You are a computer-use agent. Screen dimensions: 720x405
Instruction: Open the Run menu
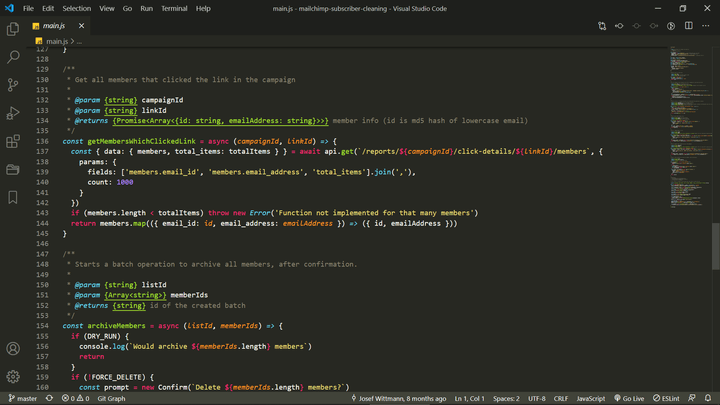[x=146, y=8]
